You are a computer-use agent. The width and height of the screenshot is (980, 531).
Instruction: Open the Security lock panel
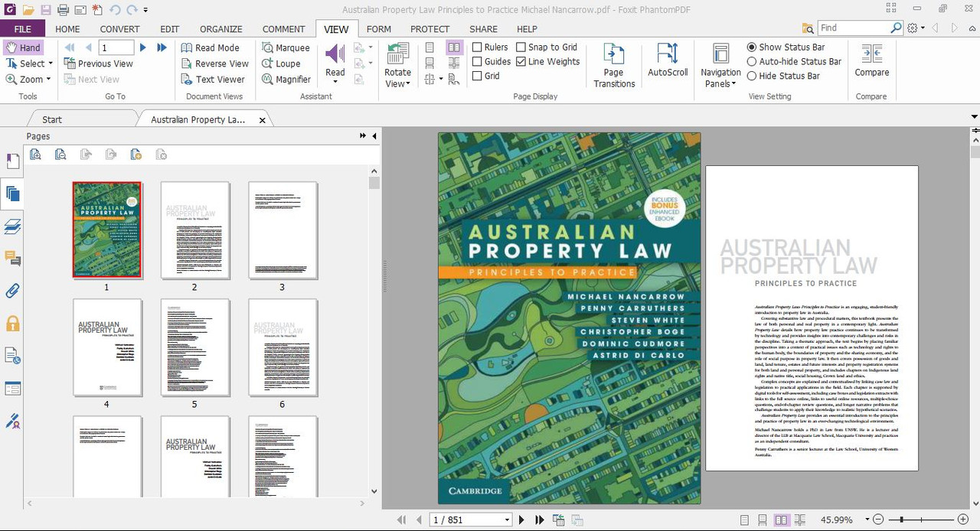[x=12, y=323]
